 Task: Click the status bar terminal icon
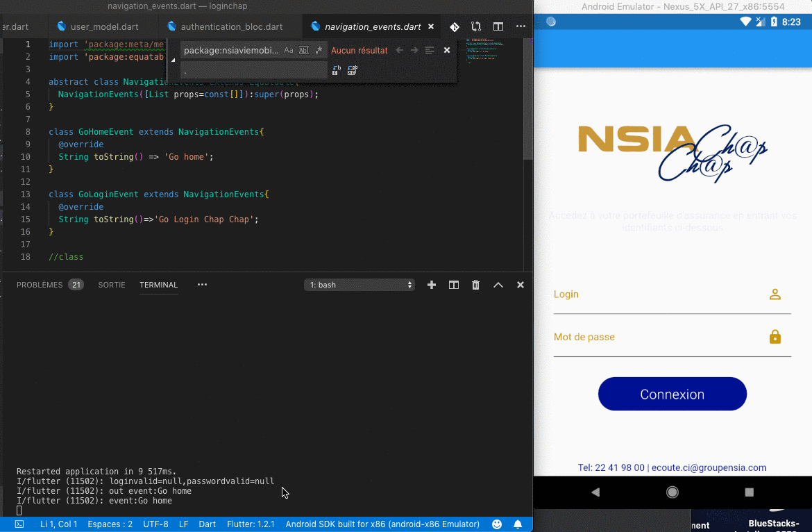(19, 524)
